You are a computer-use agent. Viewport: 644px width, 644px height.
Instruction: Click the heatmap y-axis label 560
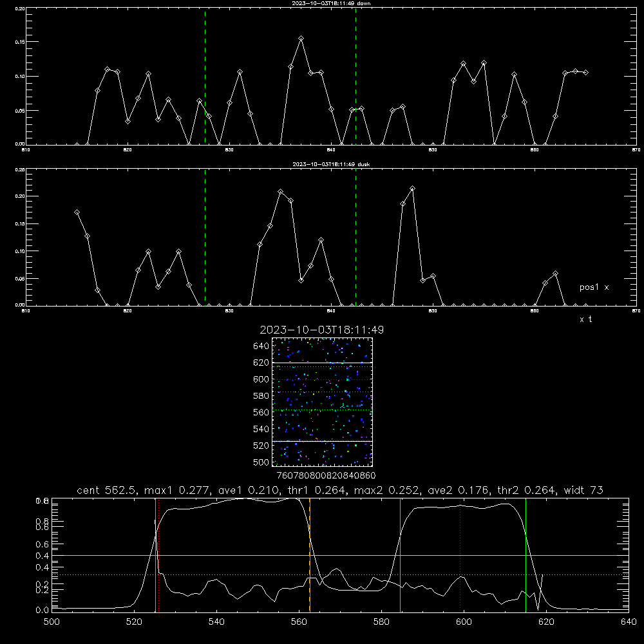pos(261,412)
